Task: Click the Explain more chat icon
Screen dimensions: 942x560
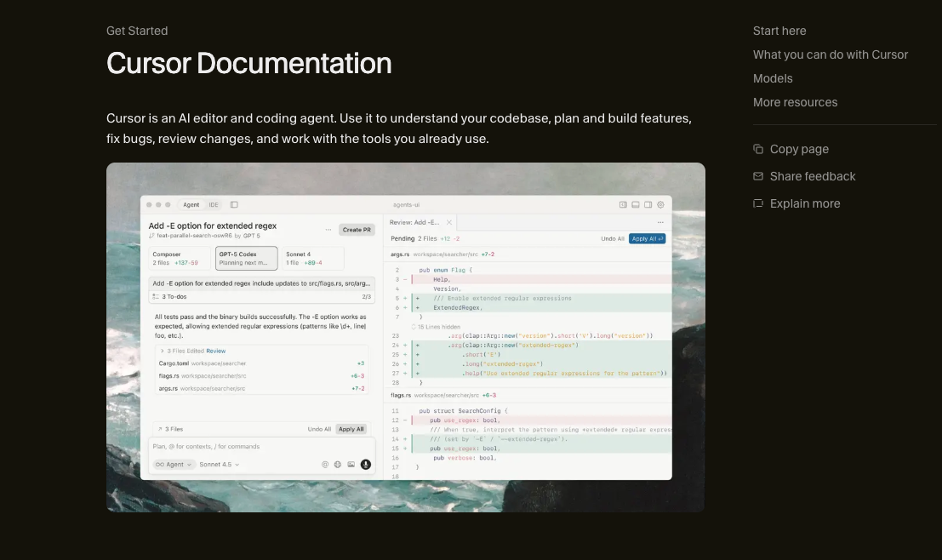Action: point(758,203)
